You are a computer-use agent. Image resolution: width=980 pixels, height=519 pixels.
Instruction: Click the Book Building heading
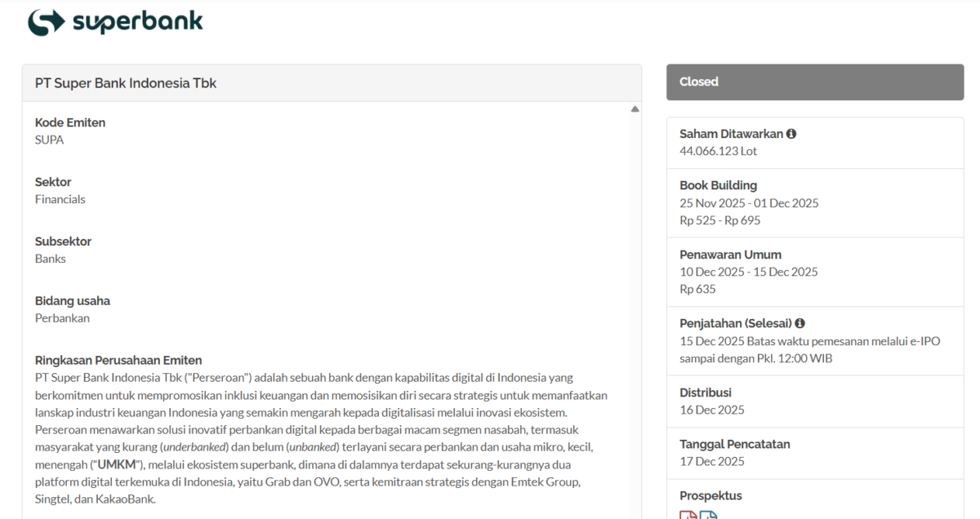click(718, 185)
